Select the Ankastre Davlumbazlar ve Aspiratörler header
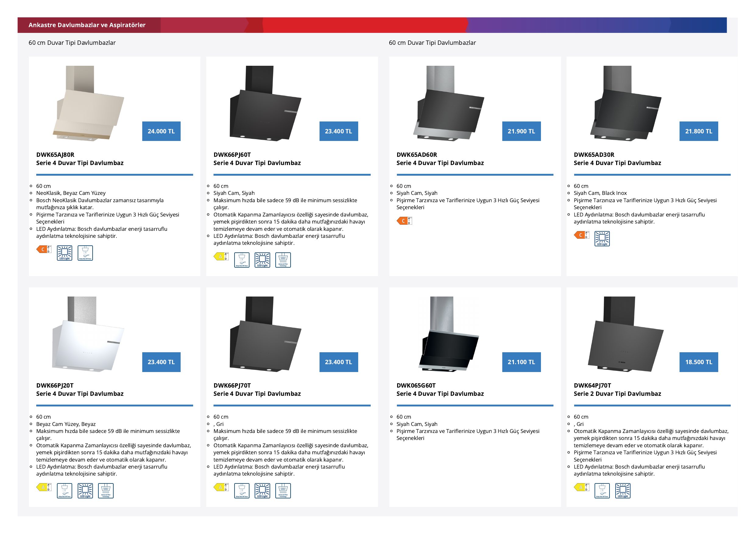756x534 pixels. [x=87, y=25]
